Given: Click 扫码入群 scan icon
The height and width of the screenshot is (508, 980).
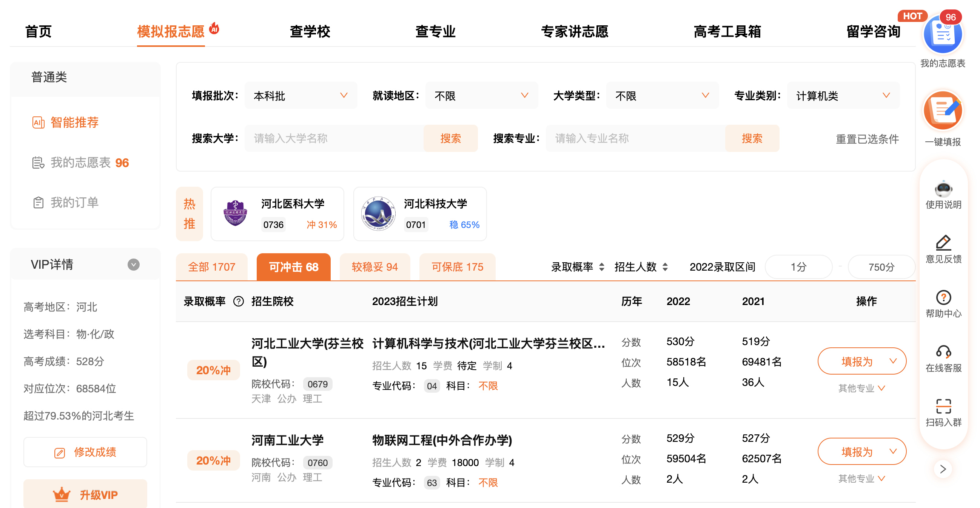Looking at the screenshot, I should tap(943, 406).
